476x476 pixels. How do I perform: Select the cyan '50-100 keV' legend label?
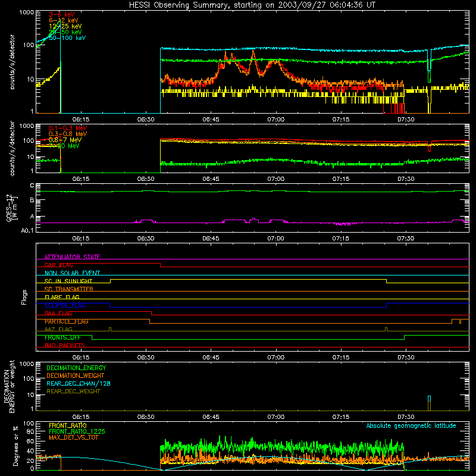[x=67, y=38]
